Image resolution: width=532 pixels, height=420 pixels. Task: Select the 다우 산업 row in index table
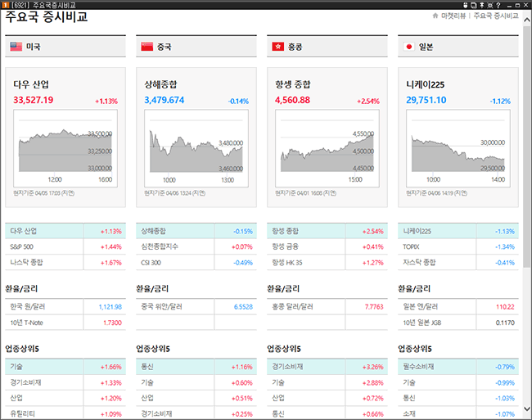pyautogui.click(x=65, y=231)
